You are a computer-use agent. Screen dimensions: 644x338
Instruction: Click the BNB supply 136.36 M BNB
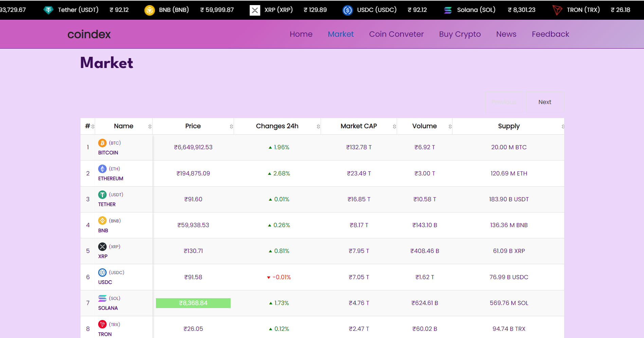click(x=509, y=225)
